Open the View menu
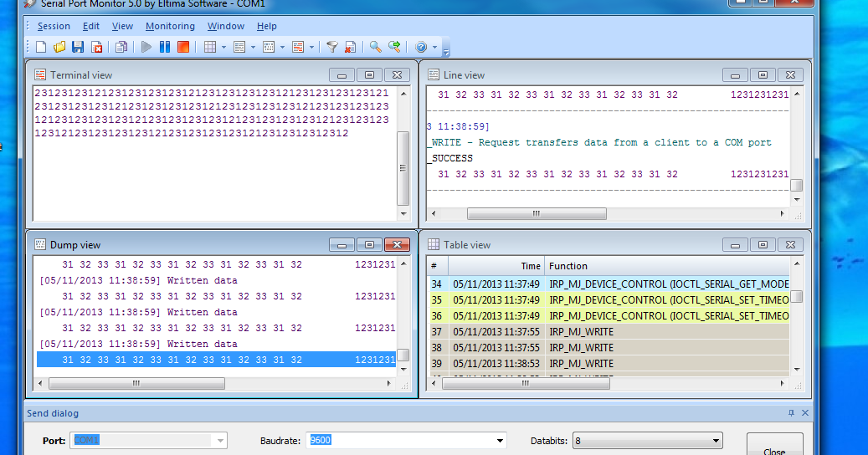The image size is (868, 455). tap(122, 26)
